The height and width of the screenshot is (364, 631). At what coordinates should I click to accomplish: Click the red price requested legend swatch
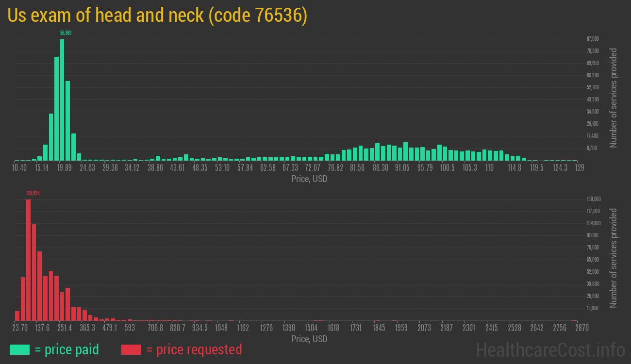[131, 349]
